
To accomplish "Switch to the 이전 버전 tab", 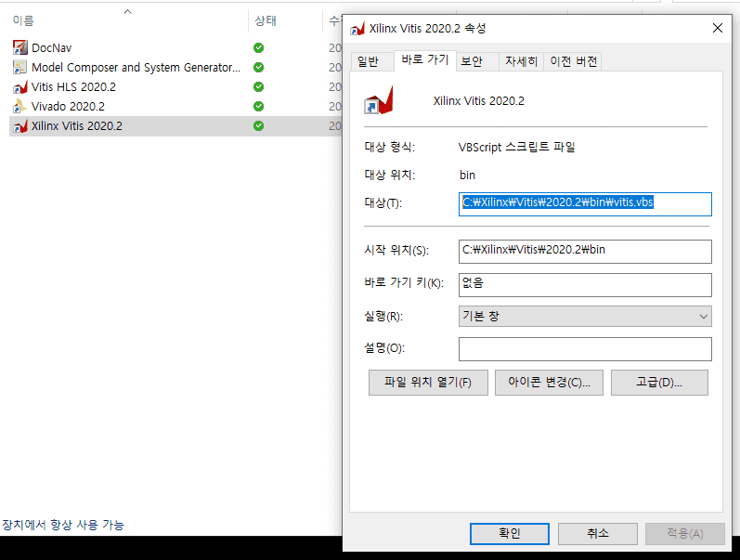I will tap(574, 61).
